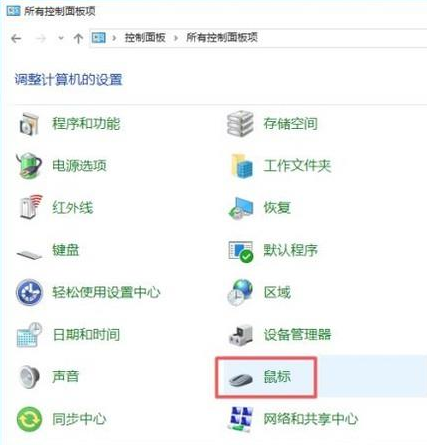Expand the recent locations dropdown arrow
Viewport: 427px width, 445px height.
61,38
